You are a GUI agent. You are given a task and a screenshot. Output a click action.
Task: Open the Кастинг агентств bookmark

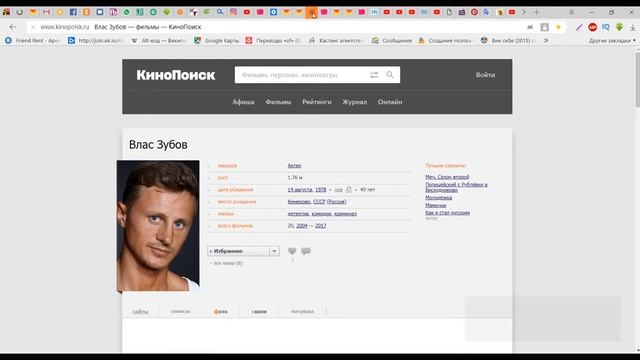(336, 40)
